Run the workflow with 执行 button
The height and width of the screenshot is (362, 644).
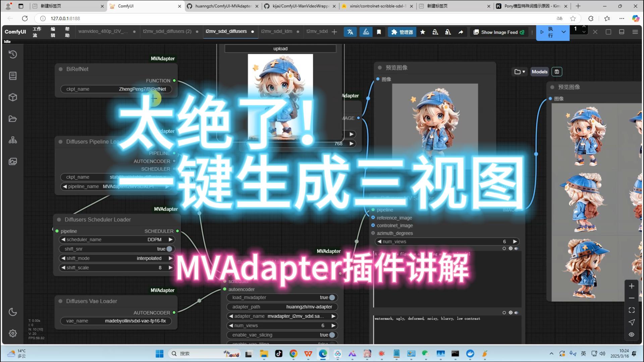tap(547, 32)
